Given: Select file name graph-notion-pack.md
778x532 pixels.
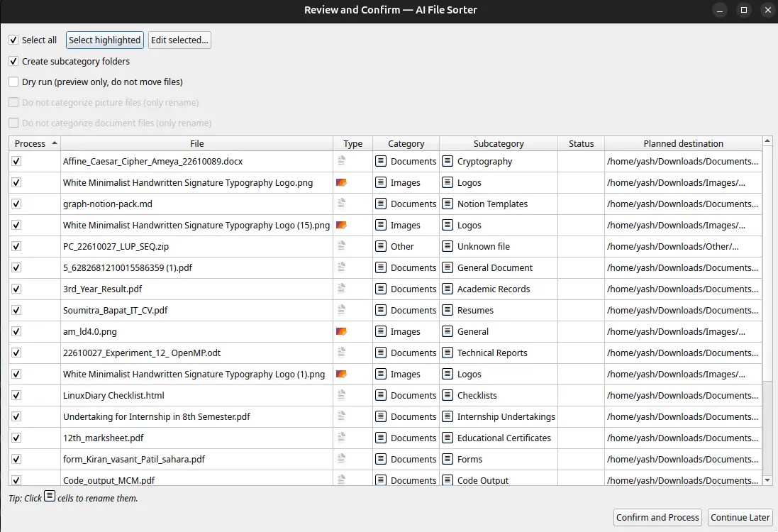Looking at the screenshot, I should (x=108, y=204).
